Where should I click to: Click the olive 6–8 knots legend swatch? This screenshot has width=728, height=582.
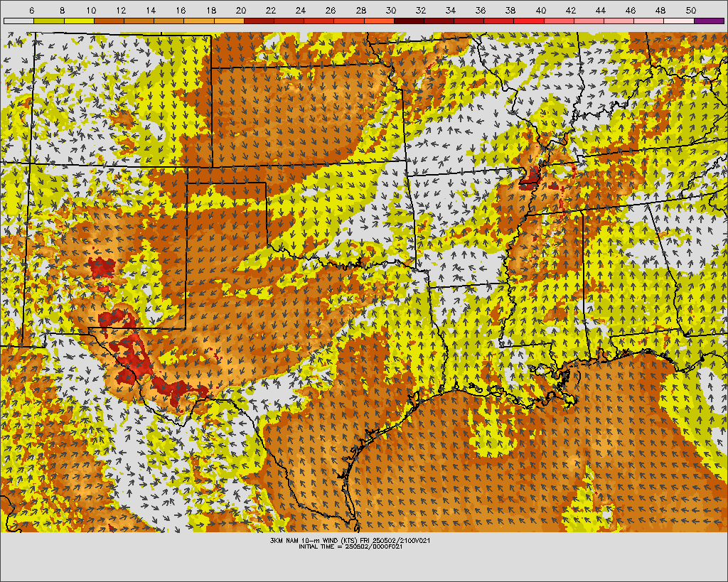pos(49,21)
